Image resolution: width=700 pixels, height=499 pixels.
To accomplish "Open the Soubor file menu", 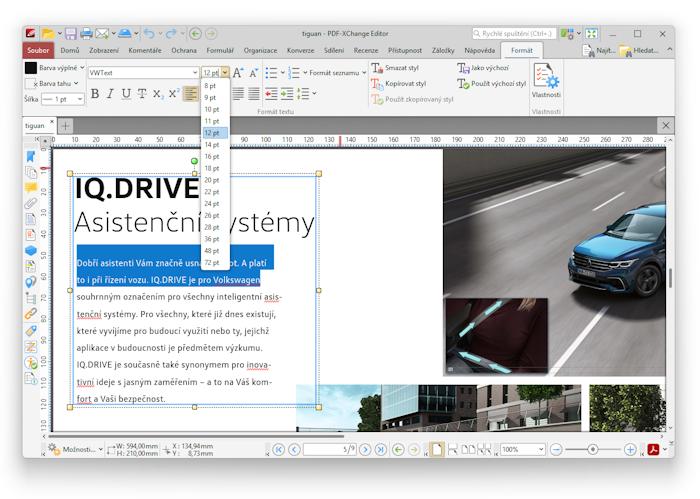I will click(x=38, y=50).
